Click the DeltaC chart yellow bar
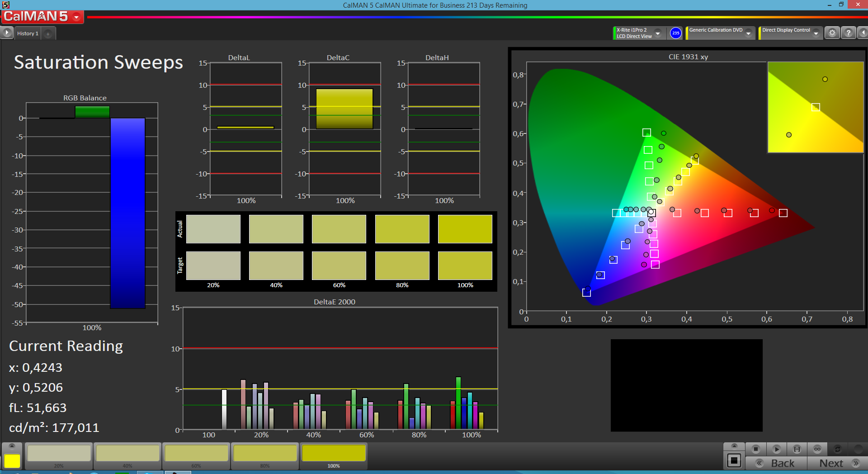Viewport: 868px width, 474px height. pyautogui.click(x=344, y=109)
